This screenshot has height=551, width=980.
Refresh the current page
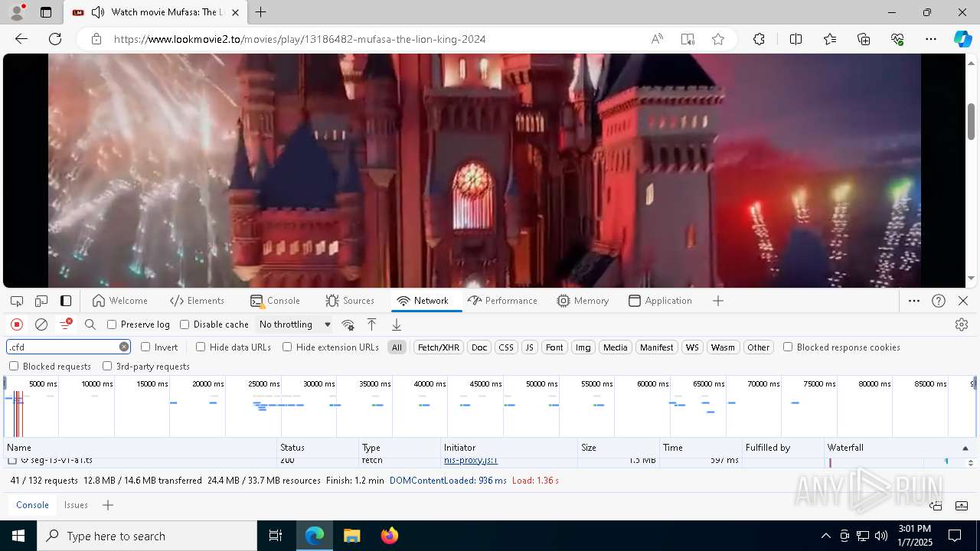(x=55, y=39)
